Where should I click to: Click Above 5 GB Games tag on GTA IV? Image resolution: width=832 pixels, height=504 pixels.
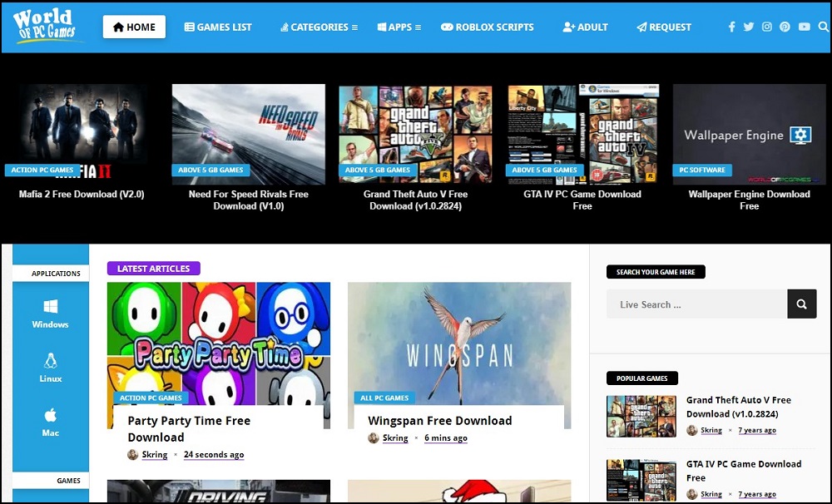tap(544, 170)
